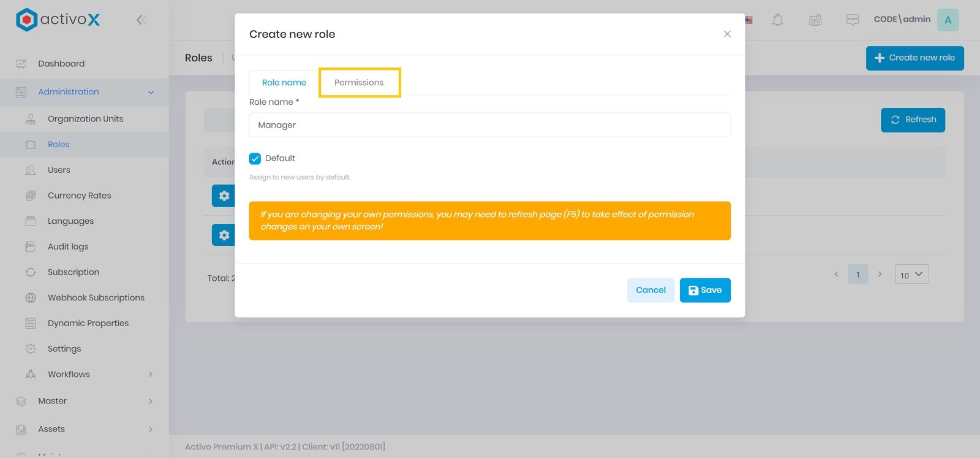Collapse sidebar using double chevron icon
The image size is (980, 458).
141,20
